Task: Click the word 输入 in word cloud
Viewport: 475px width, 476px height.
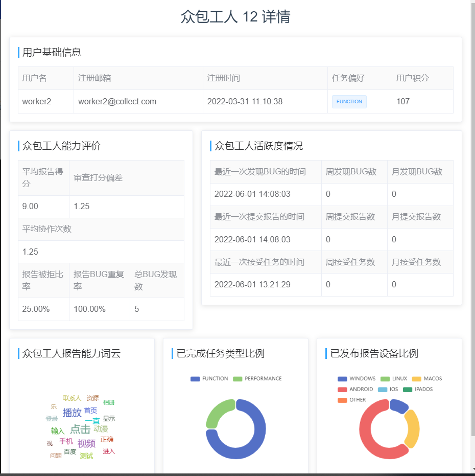Action: coord(58,431)
